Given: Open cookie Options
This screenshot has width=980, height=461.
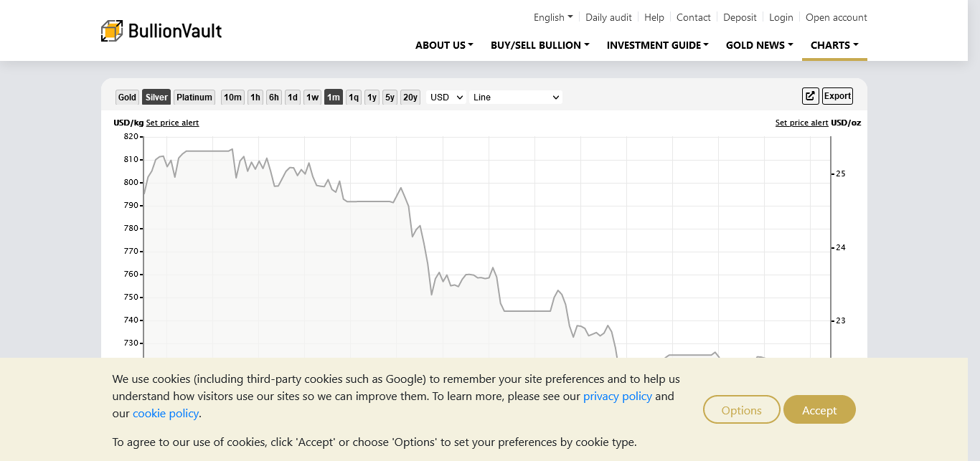Looking at the screenshot, I should pyautogui.click(x=741, y=410).
